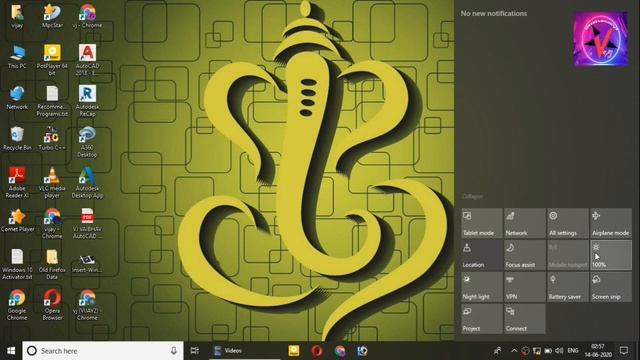Select the Network desktop icon
This screenshot has width=640, height=360.
(17, 97)
